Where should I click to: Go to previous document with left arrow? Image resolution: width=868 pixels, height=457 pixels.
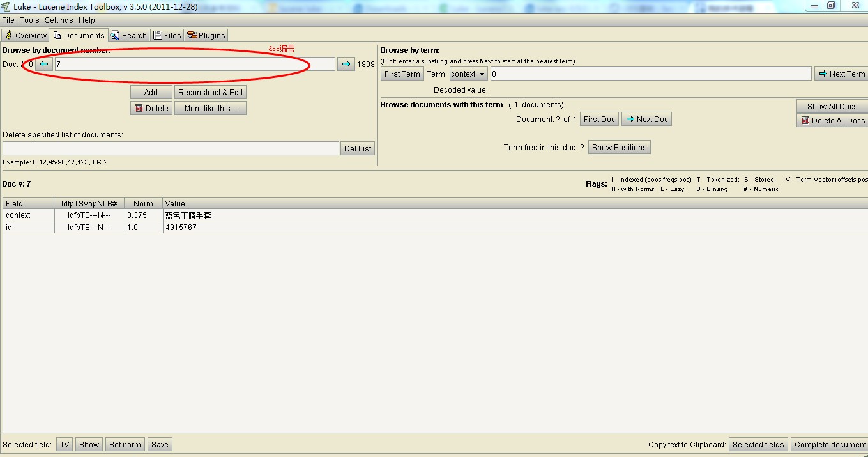[x=44, y=64]
